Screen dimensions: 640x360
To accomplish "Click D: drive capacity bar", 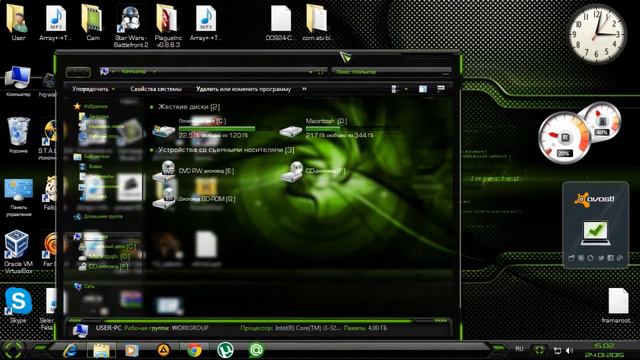I will [353, 128].
